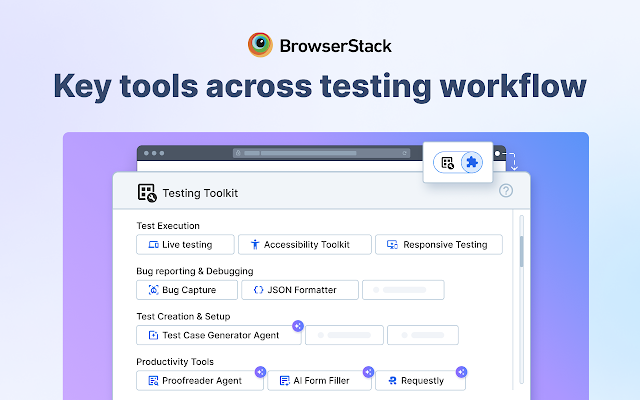Image resolution: width=640 pixels, height=400 pixels.
Task: Click AI badge on Test Case Generator Agent
Action: point(298,326)
